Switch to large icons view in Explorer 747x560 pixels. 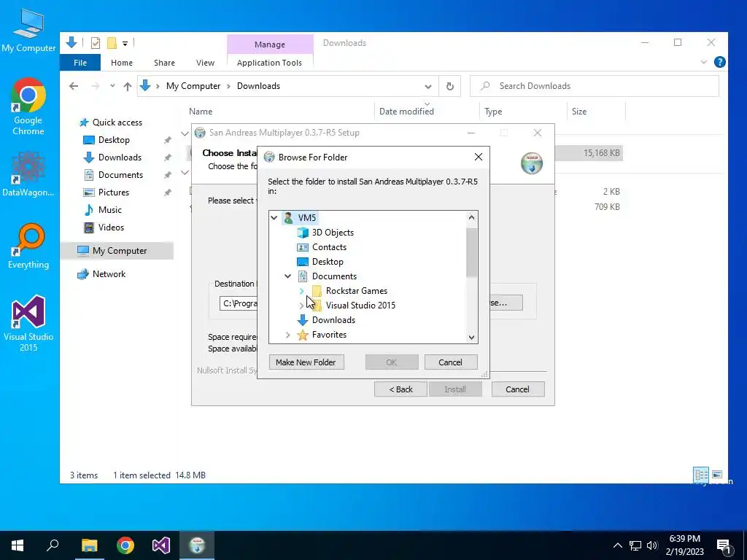[x=717, y=475]
